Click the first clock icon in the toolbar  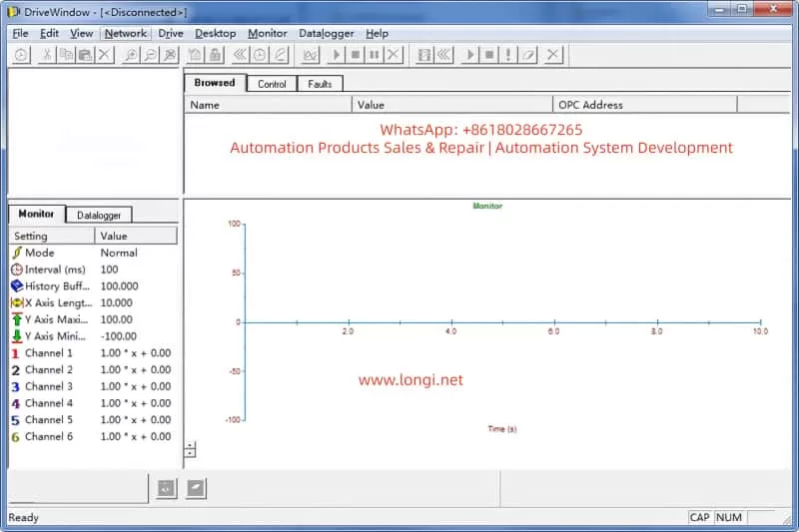pyautogui.click(x=21, y=55)
